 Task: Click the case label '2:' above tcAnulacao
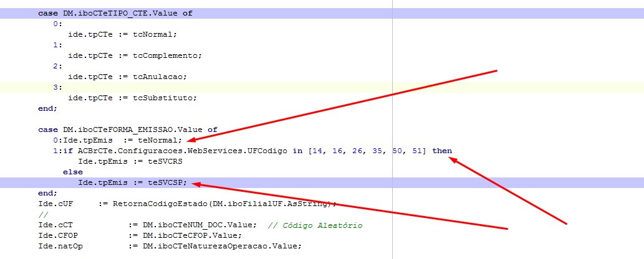point(58,66)
